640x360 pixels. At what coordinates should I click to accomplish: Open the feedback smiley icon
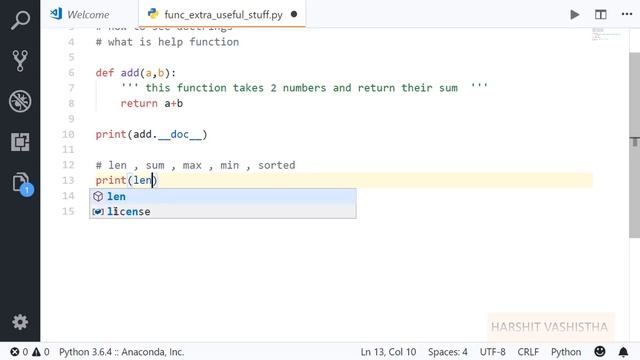pos(600,351)
